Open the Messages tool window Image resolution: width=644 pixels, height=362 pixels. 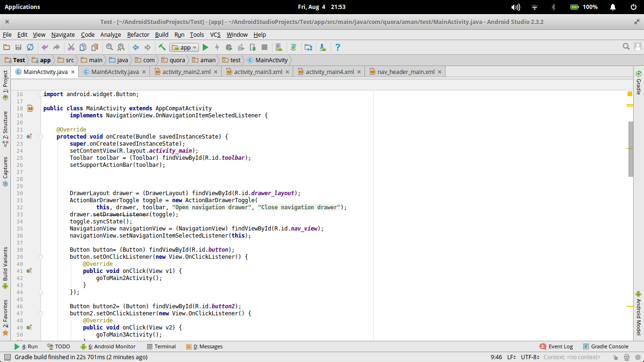tap(204, 346)
